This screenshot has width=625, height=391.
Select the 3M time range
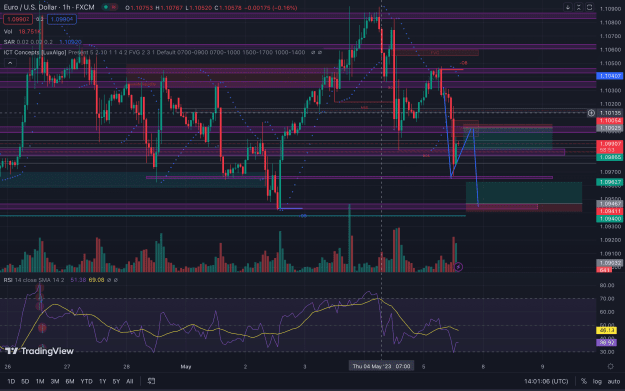[x=55, y=381]
